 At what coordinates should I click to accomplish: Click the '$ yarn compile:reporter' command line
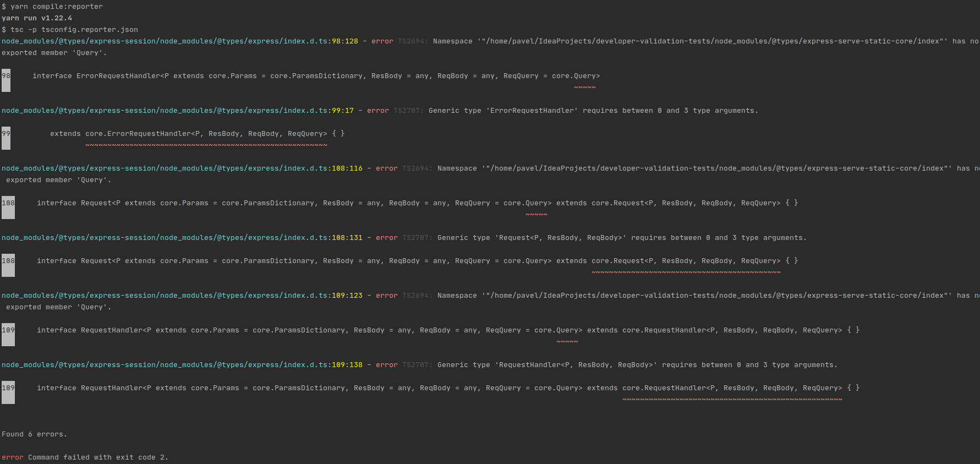(x=52, y=7)
